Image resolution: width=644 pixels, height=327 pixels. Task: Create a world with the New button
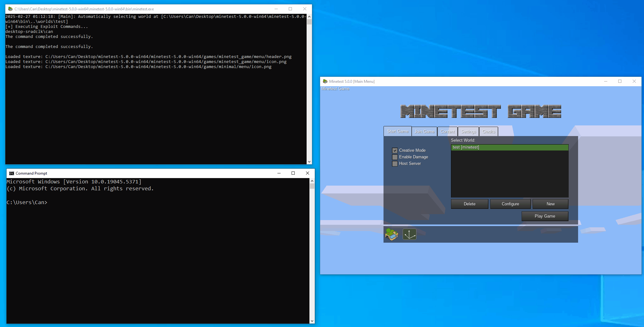pyautogui.click(x=550, y=204)
